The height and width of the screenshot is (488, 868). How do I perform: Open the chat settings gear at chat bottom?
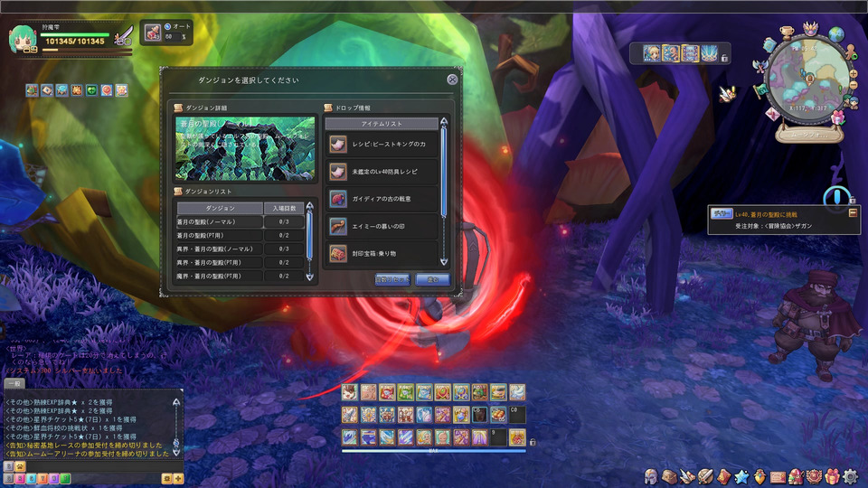click(x=166, y=479)
